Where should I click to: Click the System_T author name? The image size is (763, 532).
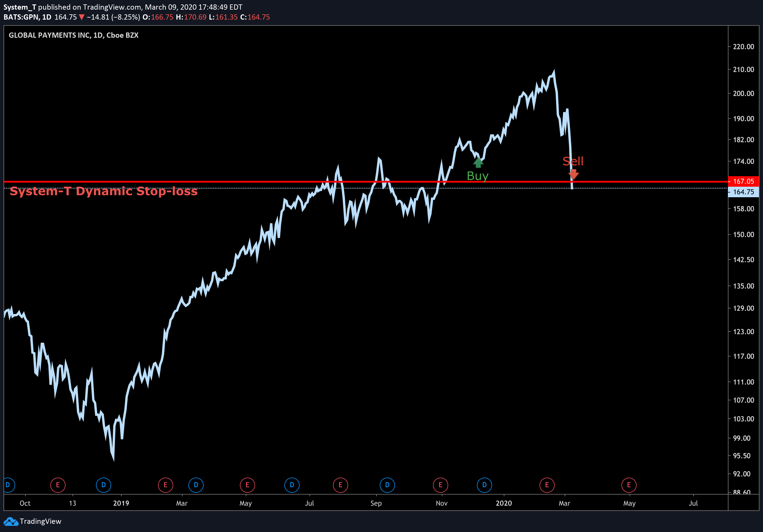(20, 7)
